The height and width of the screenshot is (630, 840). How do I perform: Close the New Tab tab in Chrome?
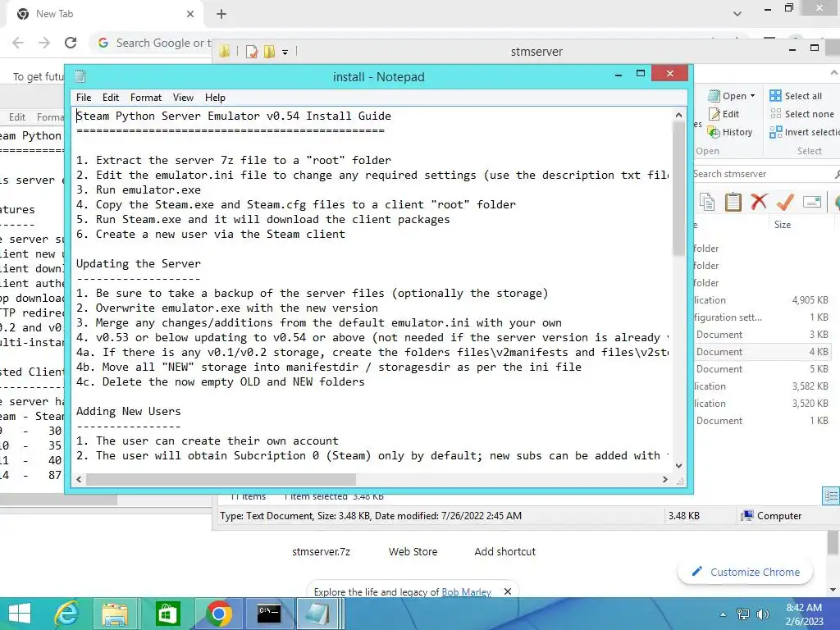[x=189, y=14]
